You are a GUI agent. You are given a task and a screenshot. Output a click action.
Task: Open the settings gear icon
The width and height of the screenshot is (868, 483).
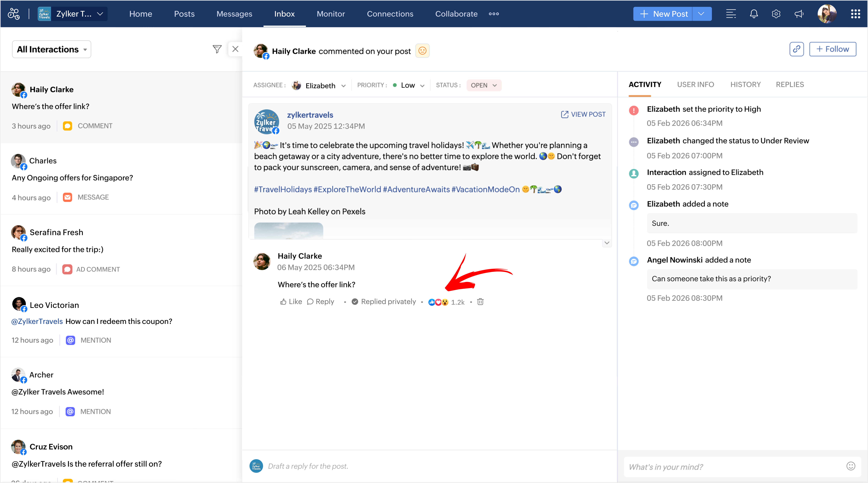pos(776,14)
